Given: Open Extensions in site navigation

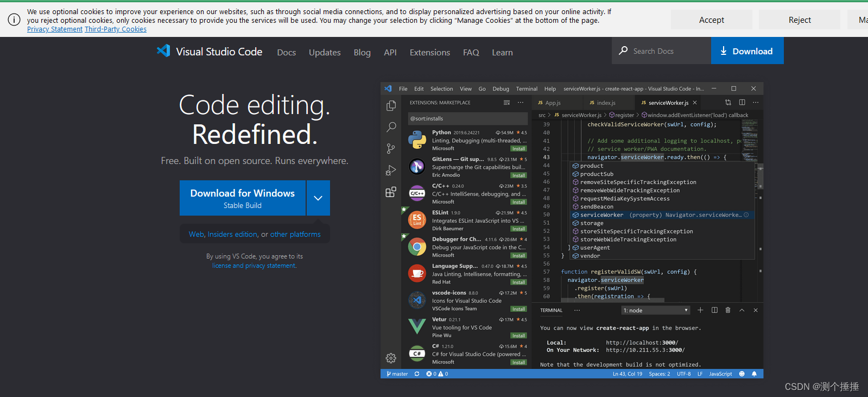Looking at the screenshot, I should (430, 52).
